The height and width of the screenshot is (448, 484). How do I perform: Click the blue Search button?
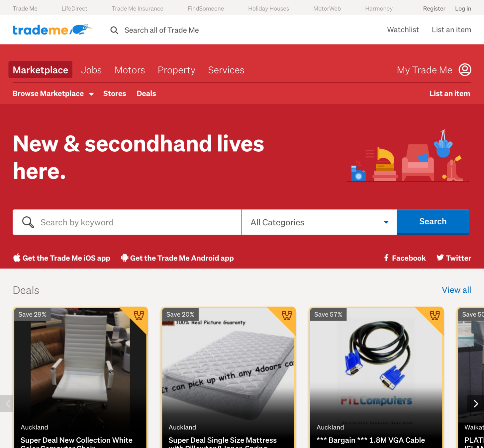(x=433, y=222)
